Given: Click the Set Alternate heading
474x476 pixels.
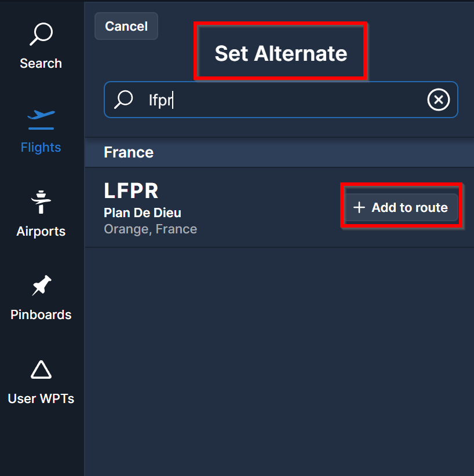Looking at the screenshot, I should [x=280, y=53].
